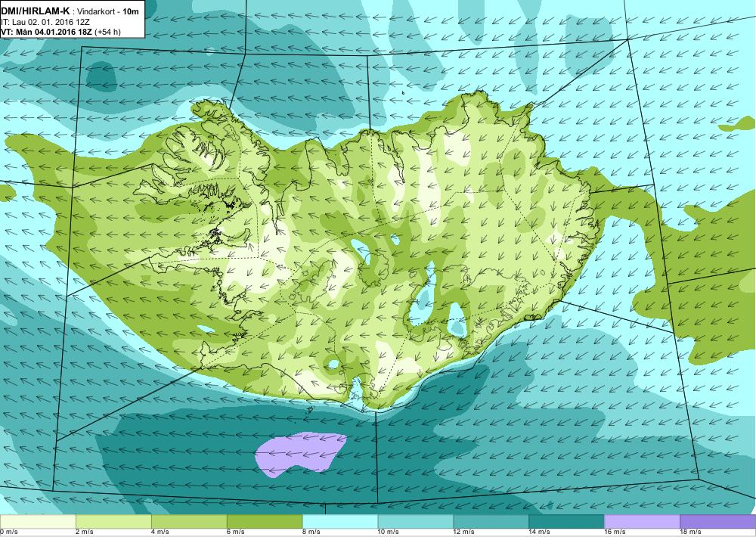The width and height of the screenshot is (756, 537).
Task: Select the 8–10 m/s light cyan legend swatch
Action: coord(340,521)
